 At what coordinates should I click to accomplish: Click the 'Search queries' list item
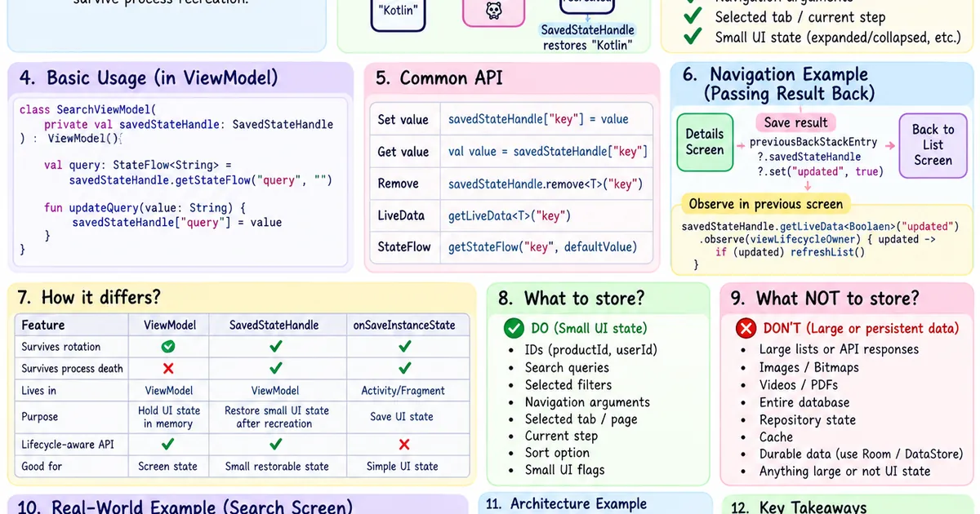tap(567, 367)
